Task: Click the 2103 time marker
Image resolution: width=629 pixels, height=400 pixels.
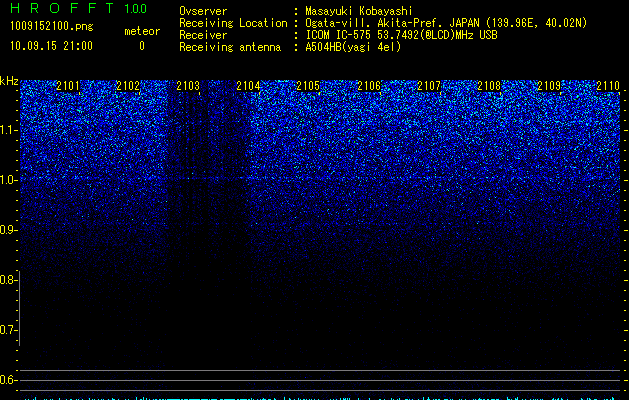Action: click(x=188, y=85)
